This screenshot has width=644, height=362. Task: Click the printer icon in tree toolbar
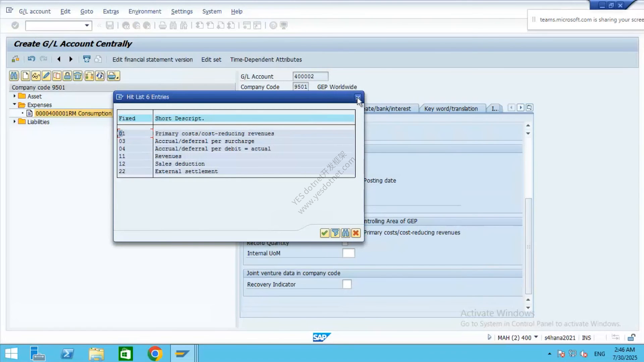click(113, 76)
